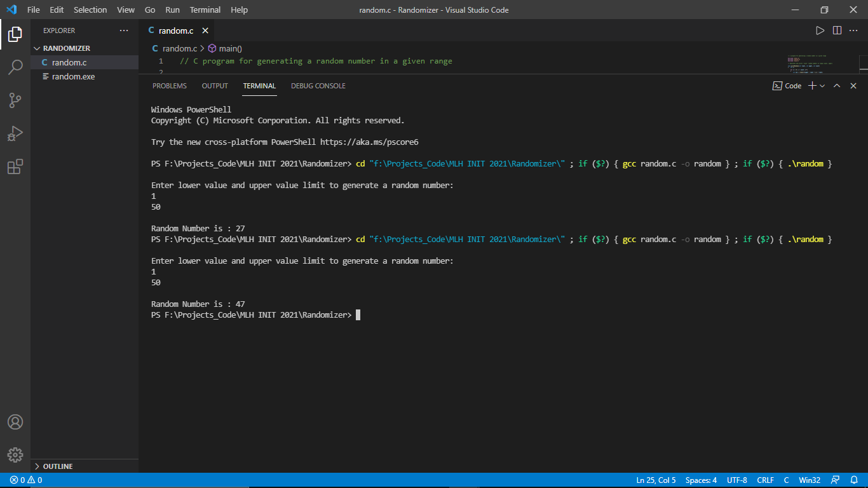Screen dimensions: 868x488
Task: Open the Search view in activity bar
Action: pos(15,67)
